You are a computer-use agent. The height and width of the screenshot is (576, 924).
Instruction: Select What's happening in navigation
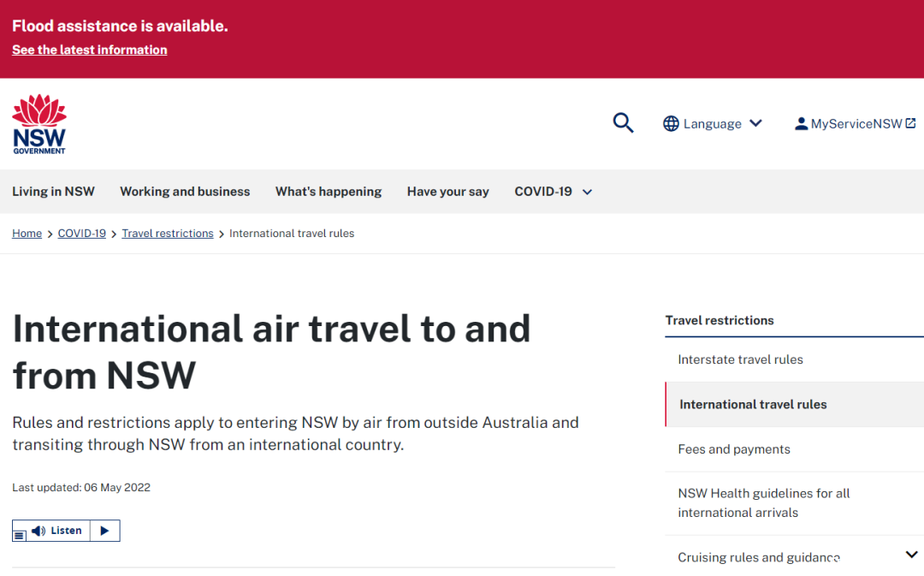click(x=329, y=192)
